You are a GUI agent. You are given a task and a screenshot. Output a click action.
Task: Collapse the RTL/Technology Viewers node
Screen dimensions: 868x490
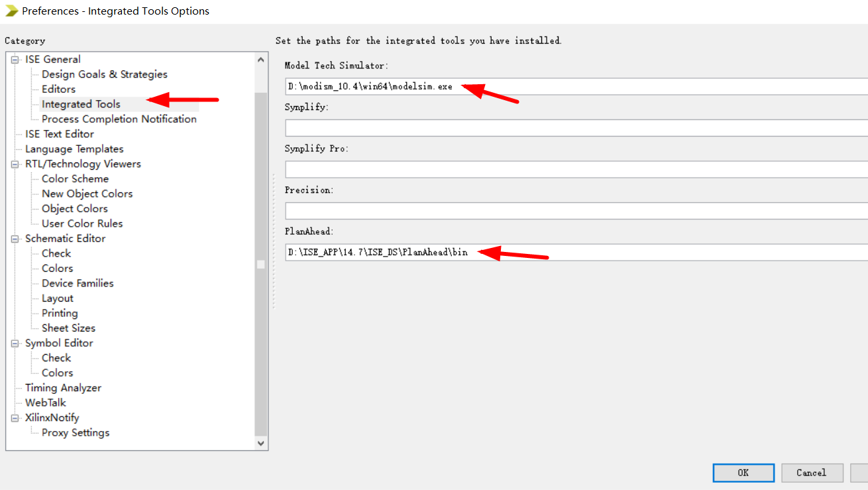14,164
